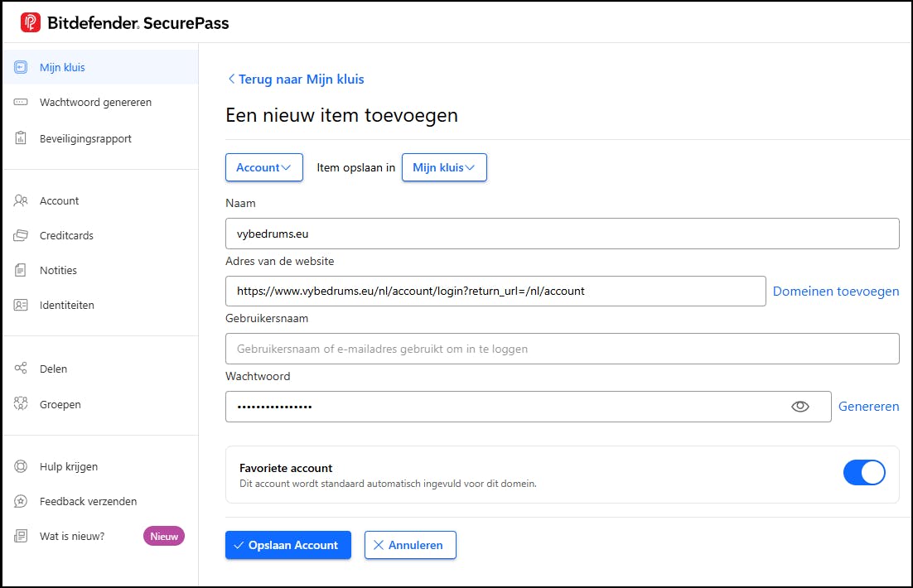Click the Identiteiten ID card icon
The width and height of the screenshot is (913, 588).
pyautogui.click(x=21, y=305)
